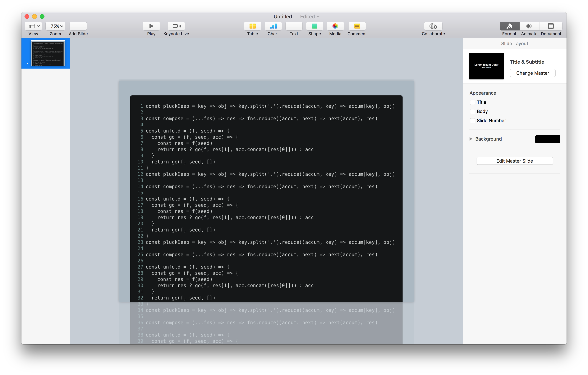
Task: Expand the Background disclosure triangle
Action: pyautogui.click(x=471, y=139)
